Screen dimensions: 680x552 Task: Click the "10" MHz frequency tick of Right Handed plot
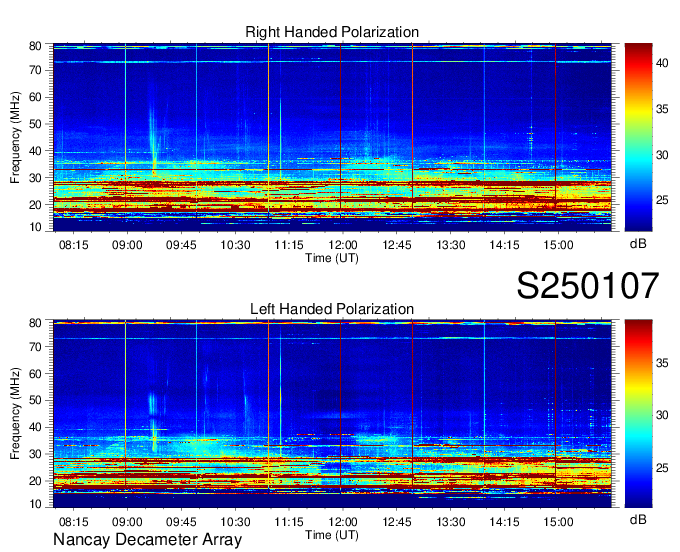click(35, 227)
